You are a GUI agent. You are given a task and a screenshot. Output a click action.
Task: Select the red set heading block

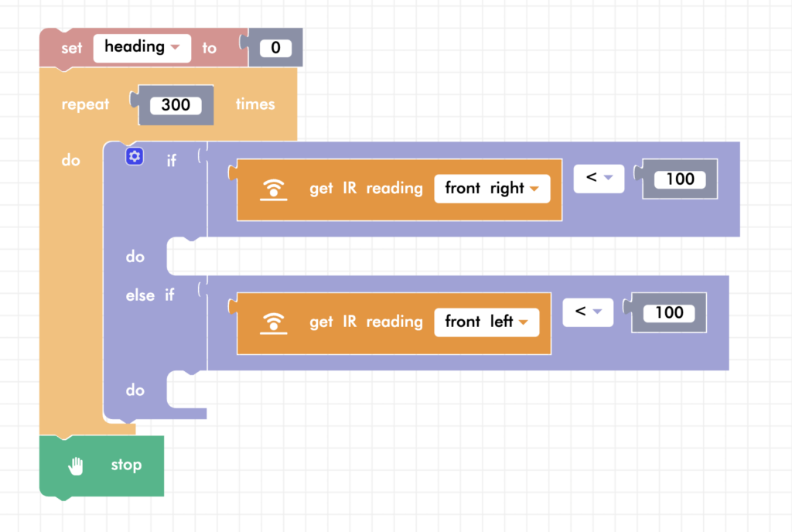[72, 49]
